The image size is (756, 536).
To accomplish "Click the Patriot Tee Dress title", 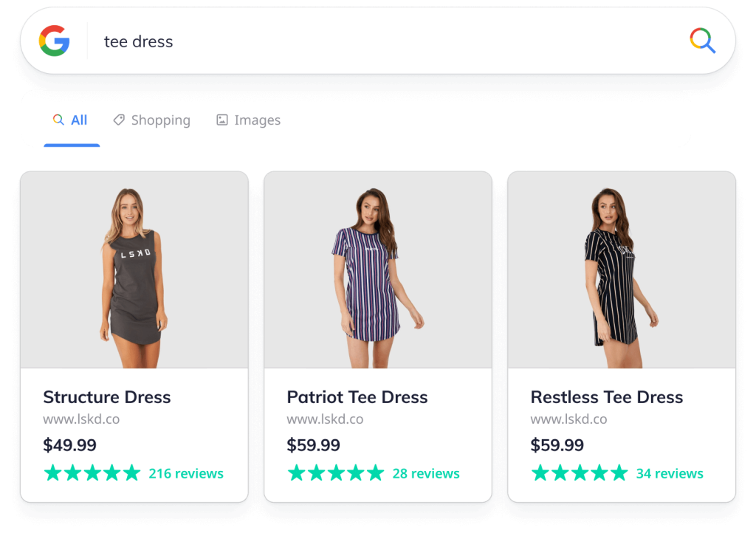I will point(357,397).
